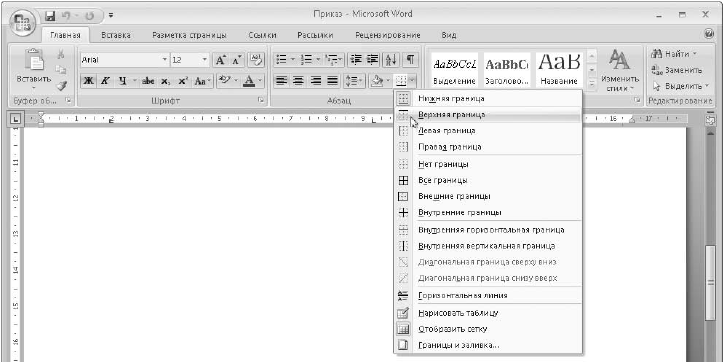Save document via quick access icon
The height and width of the screenshot is (363, 723).
(50, 16)
